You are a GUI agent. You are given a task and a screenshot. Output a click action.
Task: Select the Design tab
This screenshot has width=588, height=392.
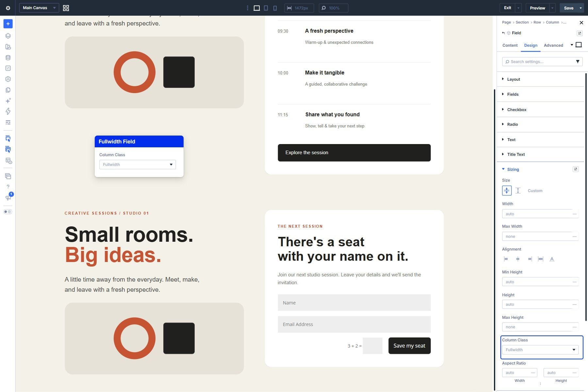click(531, 45)
